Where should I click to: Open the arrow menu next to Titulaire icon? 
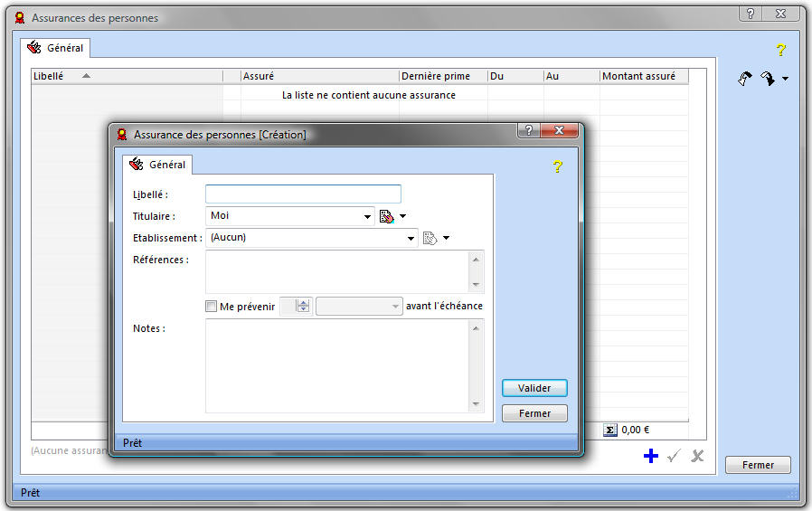pyautogui.click(x=403, y=216)
